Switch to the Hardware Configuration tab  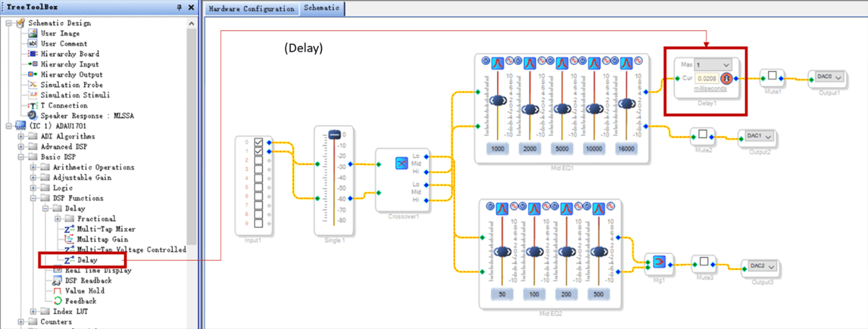point(251,9)
